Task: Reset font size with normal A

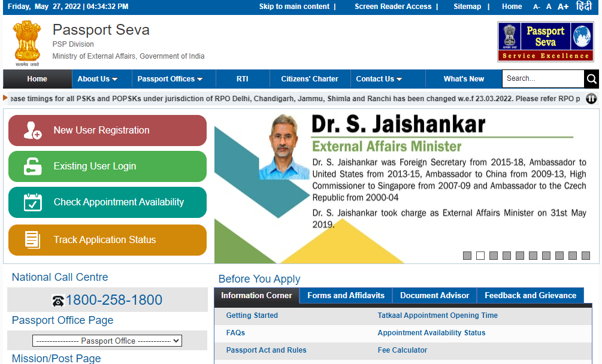Action: (549, 7)
